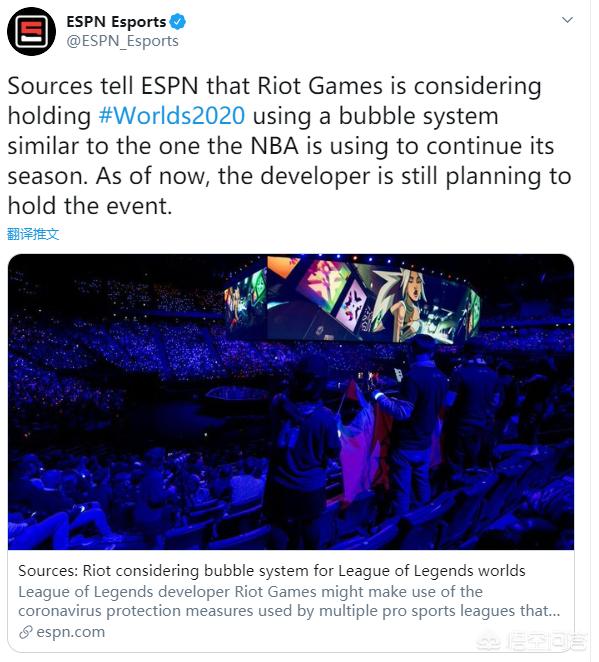Click the 悟空问答 watermark text
The height and width of the screenshot is (662, 599).
click(546, 643)
